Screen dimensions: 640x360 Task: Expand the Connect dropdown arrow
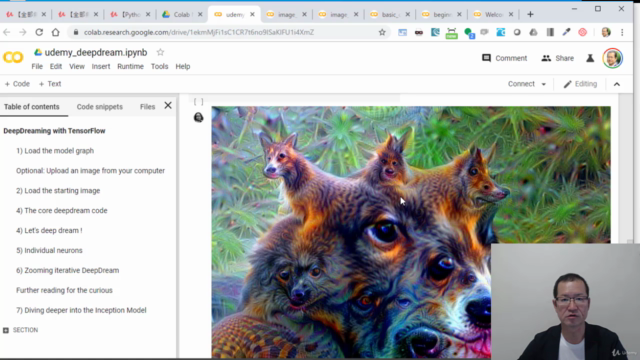click(x=544, y=84)
